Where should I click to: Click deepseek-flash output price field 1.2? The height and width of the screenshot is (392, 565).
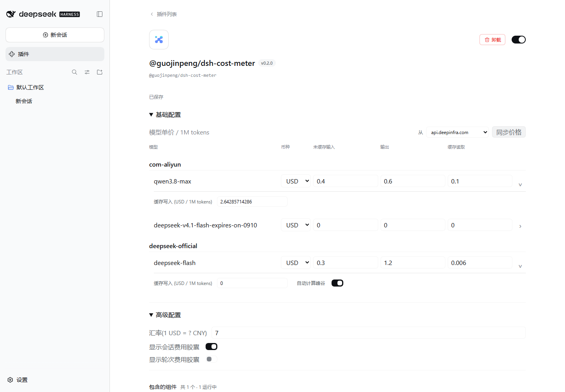(x=413, y=263)
